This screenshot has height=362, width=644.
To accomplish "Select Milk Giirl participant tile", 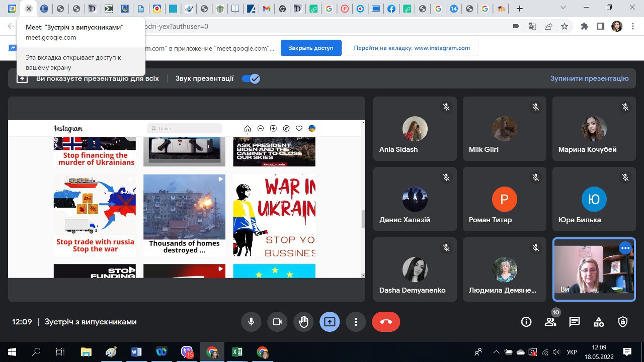I will click(505, 129).
